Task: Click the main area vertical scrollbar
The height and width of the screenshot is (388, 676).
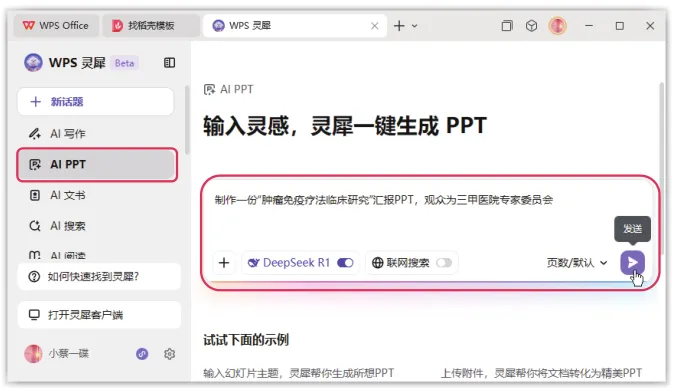Action: (662, 168)
